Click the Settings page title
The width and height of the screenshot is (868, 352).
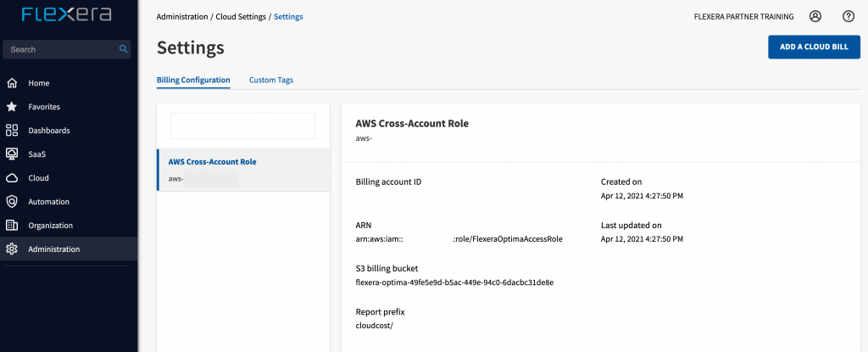coord(191,47)
